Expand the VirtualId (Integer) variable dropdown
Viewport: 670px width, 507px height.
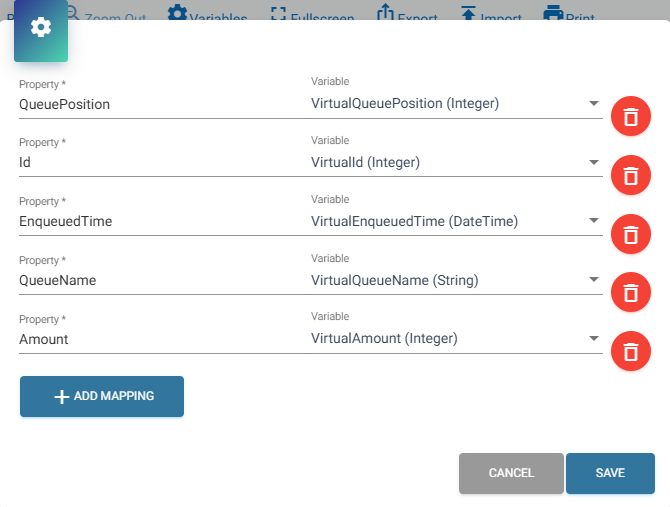[x=455, y=162]
